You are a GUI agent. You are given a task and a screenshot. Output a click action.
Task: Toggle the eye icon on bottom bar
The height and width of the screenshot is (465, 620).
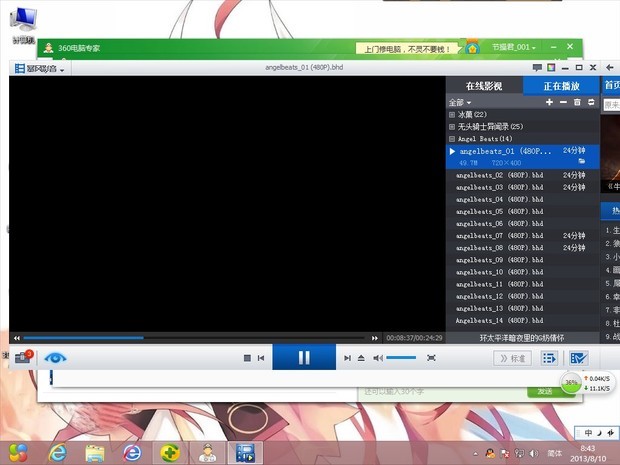point(55,357)
